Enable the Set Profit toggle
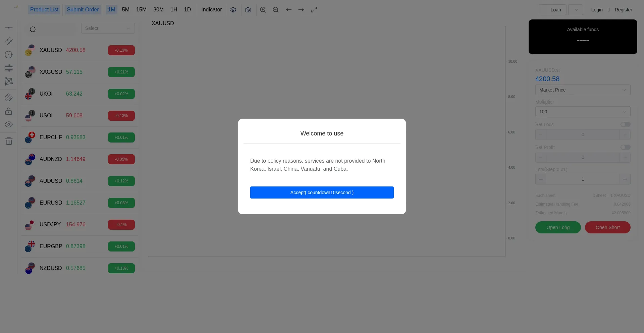Screen dimensions: 644x333 (x=625, y=147)
